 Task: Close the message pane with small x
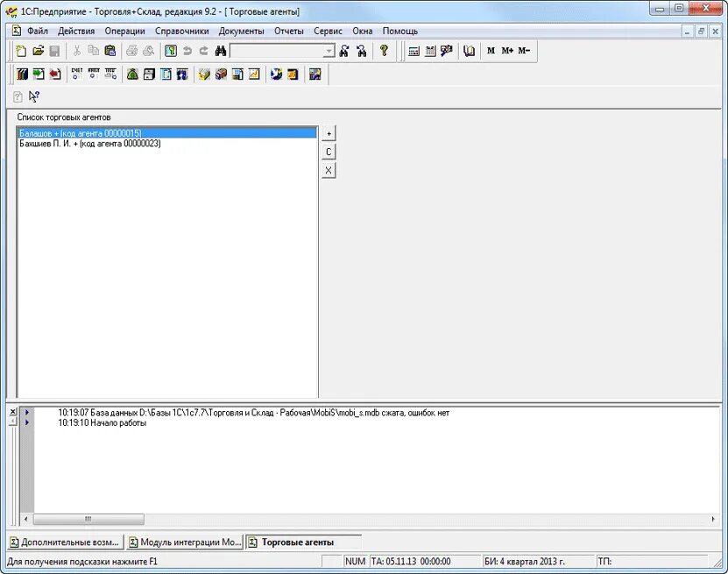(13, 412)
